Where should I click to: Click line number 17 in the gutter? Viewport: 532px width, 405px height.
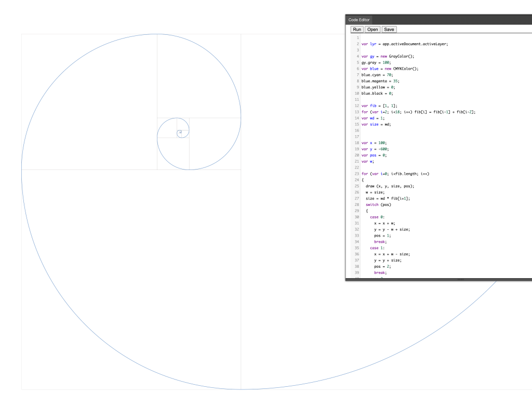[356, 137]
